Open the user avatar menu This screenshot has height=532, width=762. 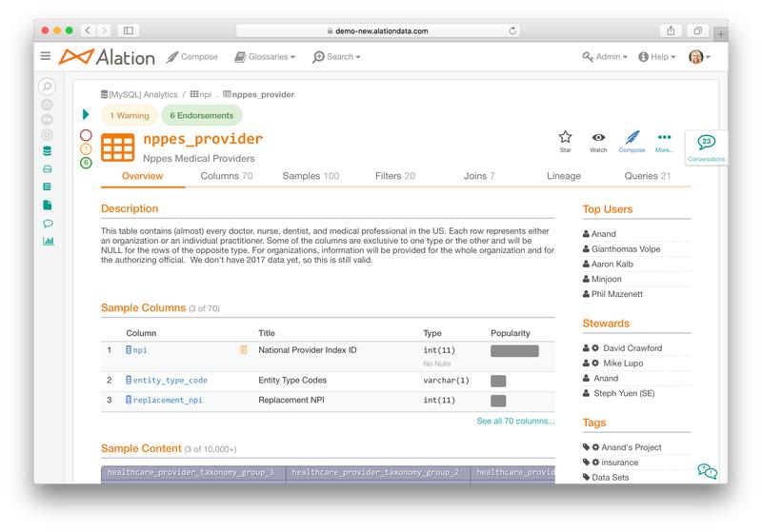tap(699, 57)
